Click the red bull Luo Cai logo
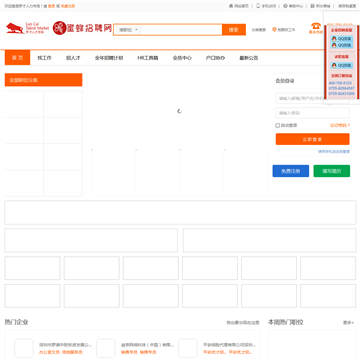 pyautogui.click(x=15, y=29)
